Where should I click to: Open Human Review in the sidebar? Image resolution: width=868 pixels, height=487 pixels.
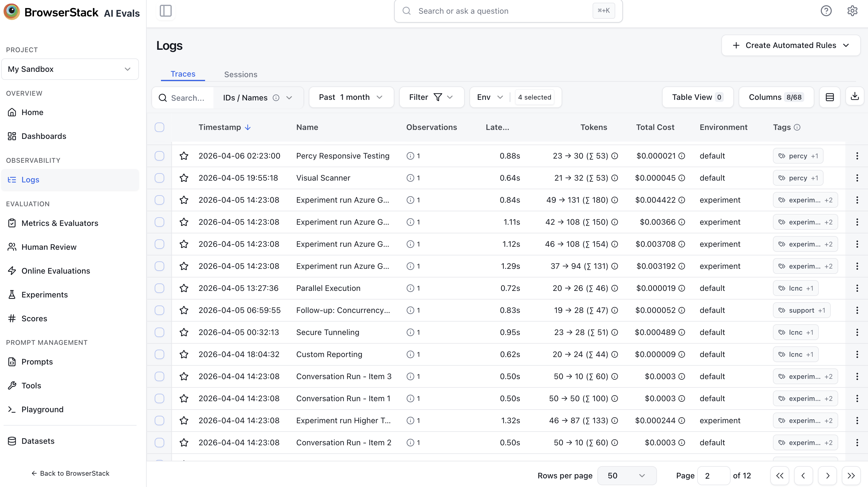70,247
